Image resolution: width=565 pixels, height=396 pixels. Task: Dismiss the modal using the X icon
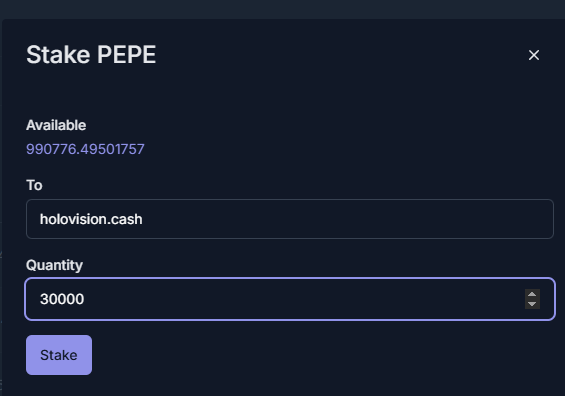(x=534, y=55)
